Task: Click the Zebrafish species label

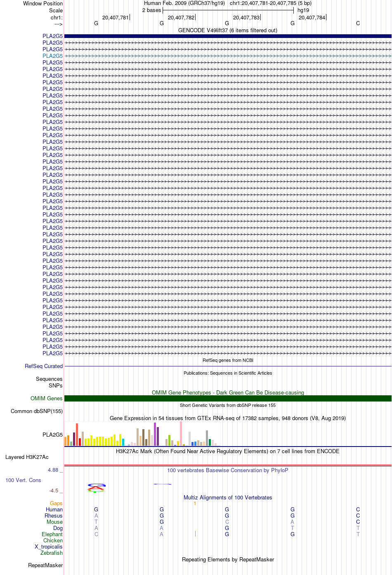Action: tap(52, 553)
